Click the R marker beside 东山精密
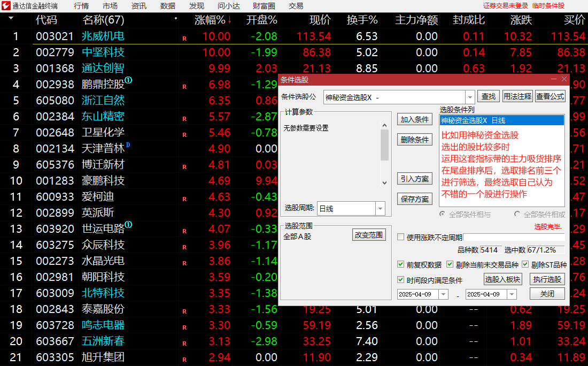Screen dimensions: 588x366 [184, 119]
